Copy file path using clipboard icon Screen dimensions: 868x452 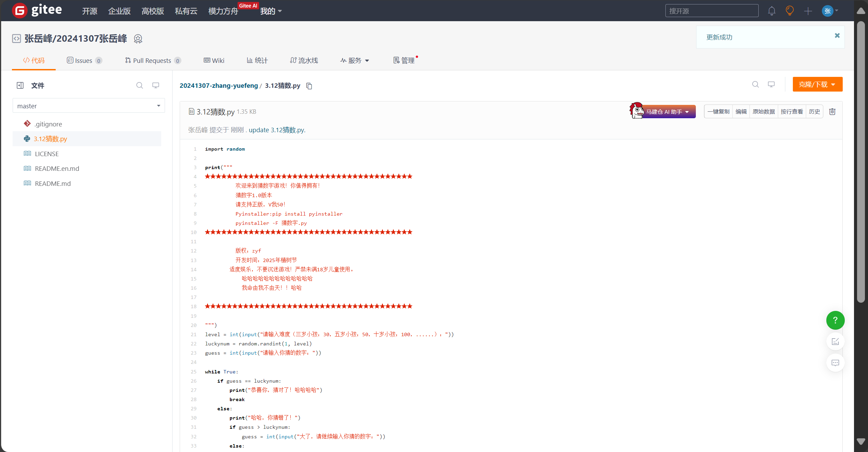pos(309,86)
